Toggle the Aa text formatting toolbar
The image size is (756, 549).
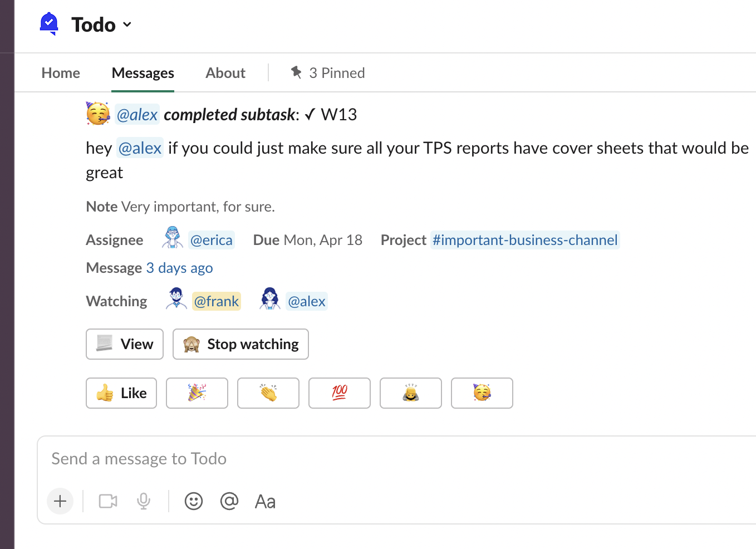click(x=265, y=501)
